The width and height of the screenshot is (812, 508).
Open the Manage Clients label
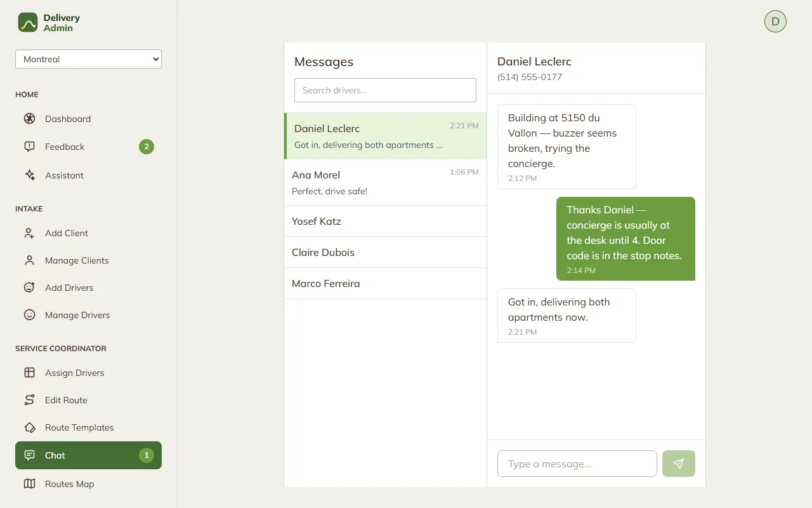click(x=77, y=260)
